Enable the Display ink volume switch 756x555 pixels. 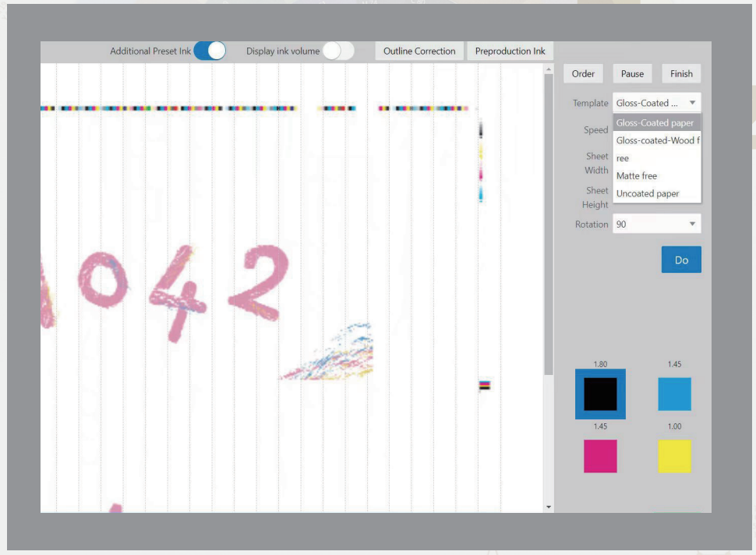pos(338,51)
